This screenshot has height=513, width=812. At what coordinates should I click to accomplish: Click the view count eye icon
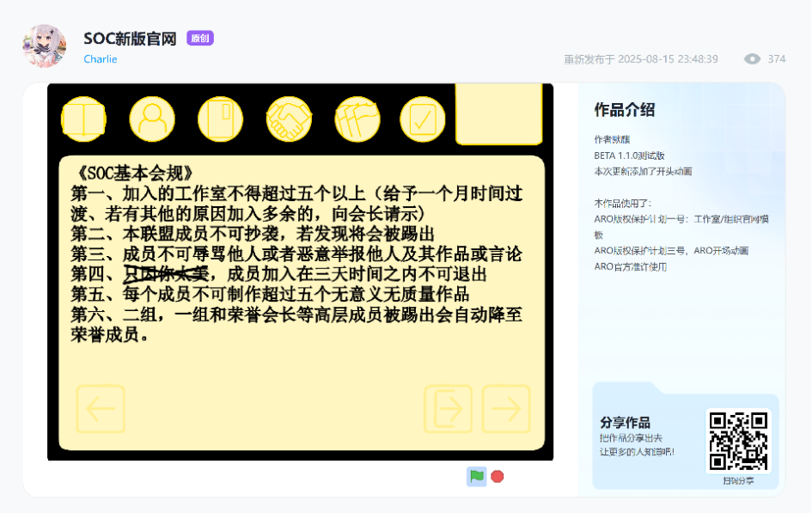pyautogui.click(x=752, y=59)
